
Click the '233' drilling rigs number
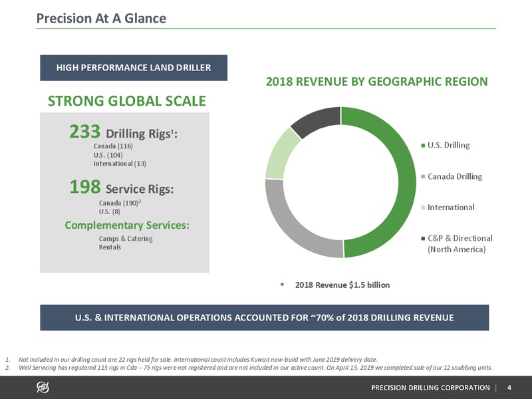pyautogui.click(x=85, y=131)
